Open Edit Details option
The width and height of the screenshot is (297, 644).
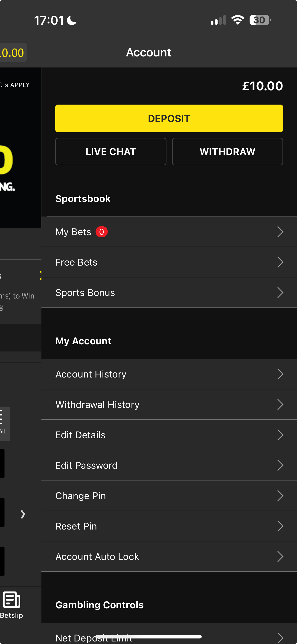tap(81, 435)
